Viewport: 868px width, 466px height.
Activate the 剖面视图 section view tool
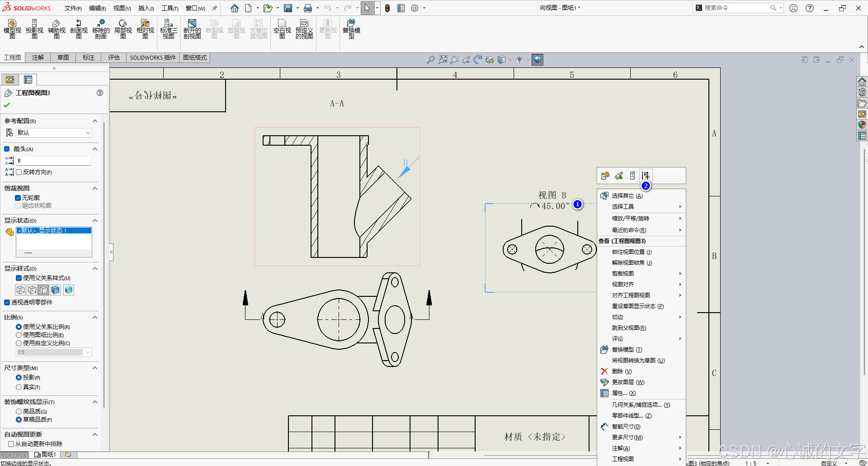click(x=79, y=29)
